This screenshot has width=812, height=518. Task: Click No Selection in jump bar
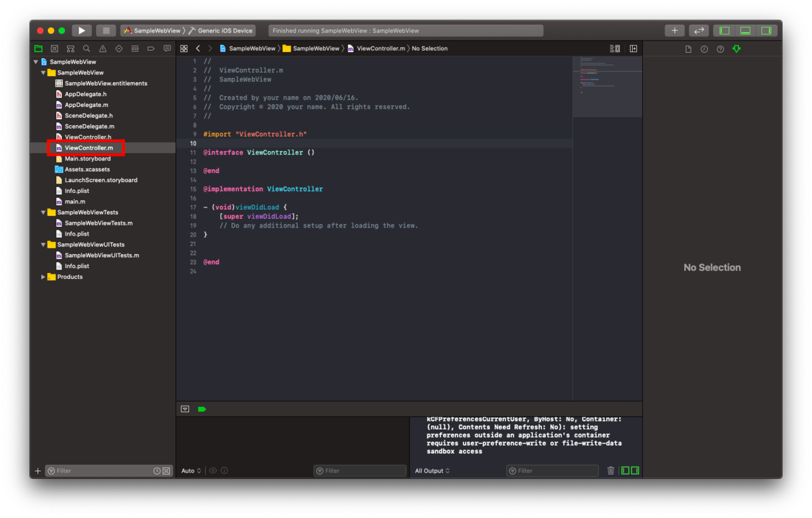pos(430,49)
